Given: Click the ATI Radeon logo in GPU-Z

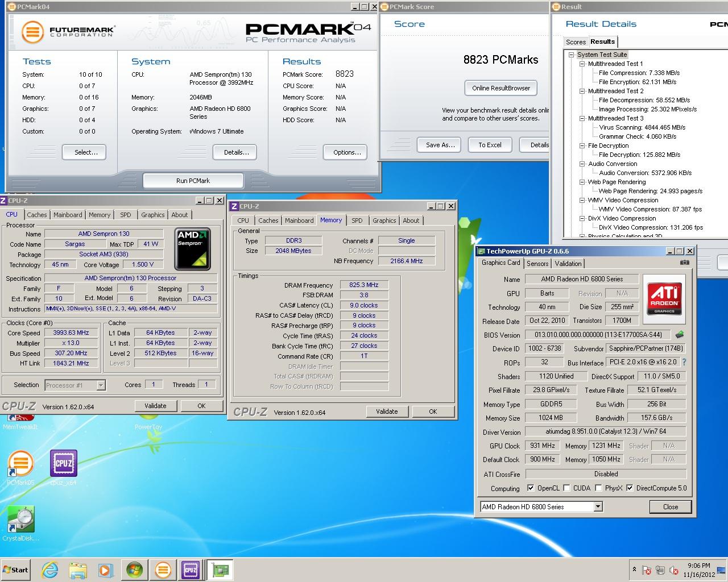Looking at the screenshot, I should [x=664, y=299].
